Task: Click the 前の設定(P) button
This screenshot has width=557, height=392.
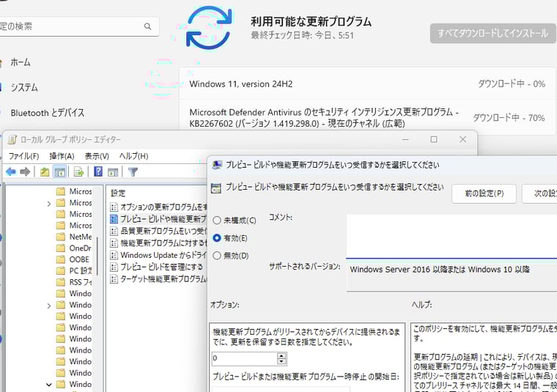Action: coord(484,193)
